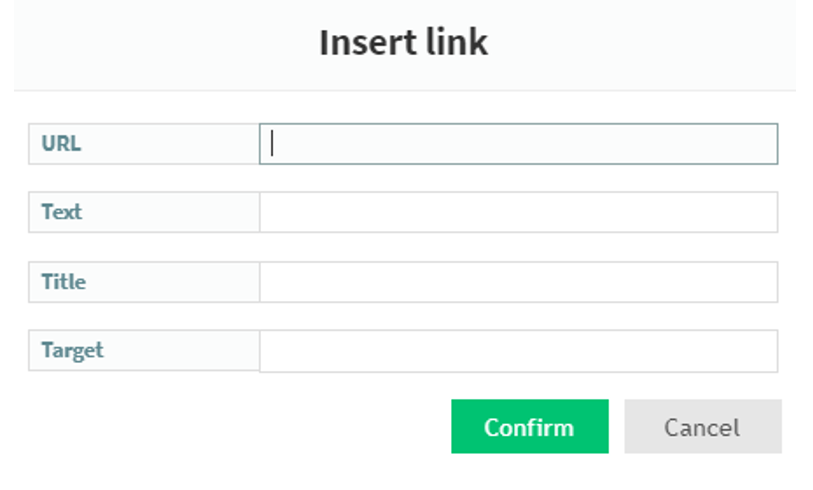Click the Title field label
Screen dimensions: 813x490
pyautogui.click(x=63, y=282)
